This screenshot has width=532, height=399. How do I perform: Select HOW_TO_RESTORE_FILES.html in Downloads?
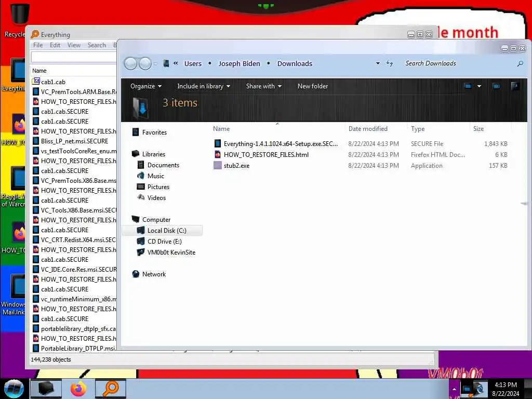266,155
